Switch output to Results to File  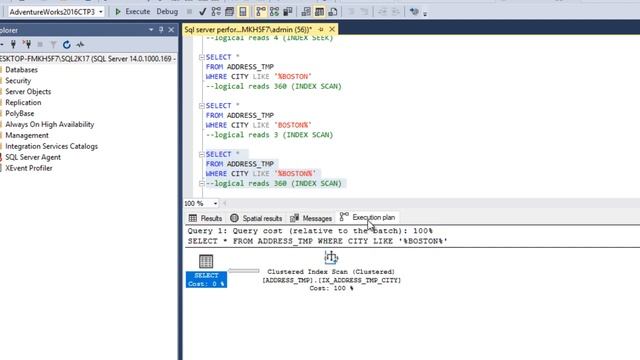pos(333,12)
